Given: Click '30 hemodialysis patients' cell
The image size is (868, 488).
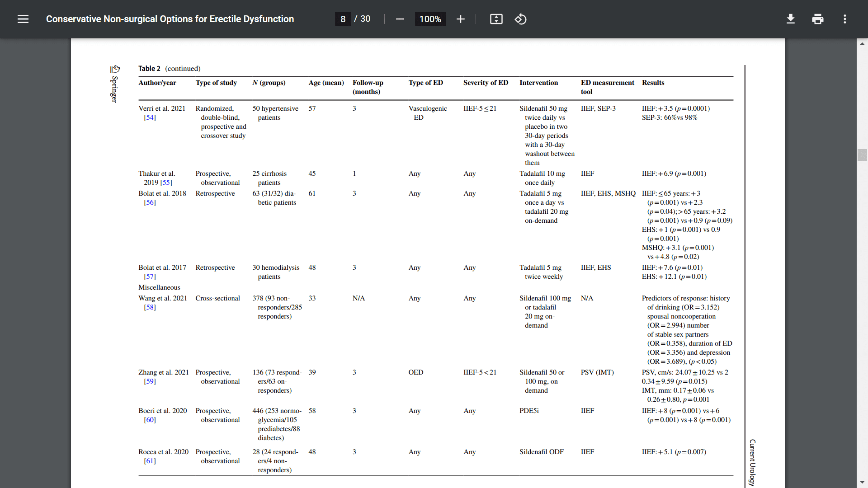Looking at the screenshot, I should (276, 272).
